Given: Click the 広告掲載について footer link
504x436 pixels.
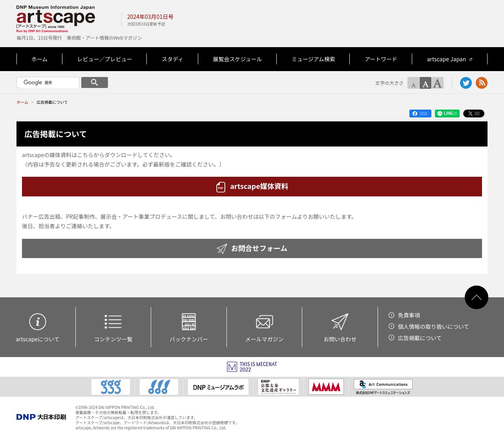Looking at the screenshot, I should (420, 338).
